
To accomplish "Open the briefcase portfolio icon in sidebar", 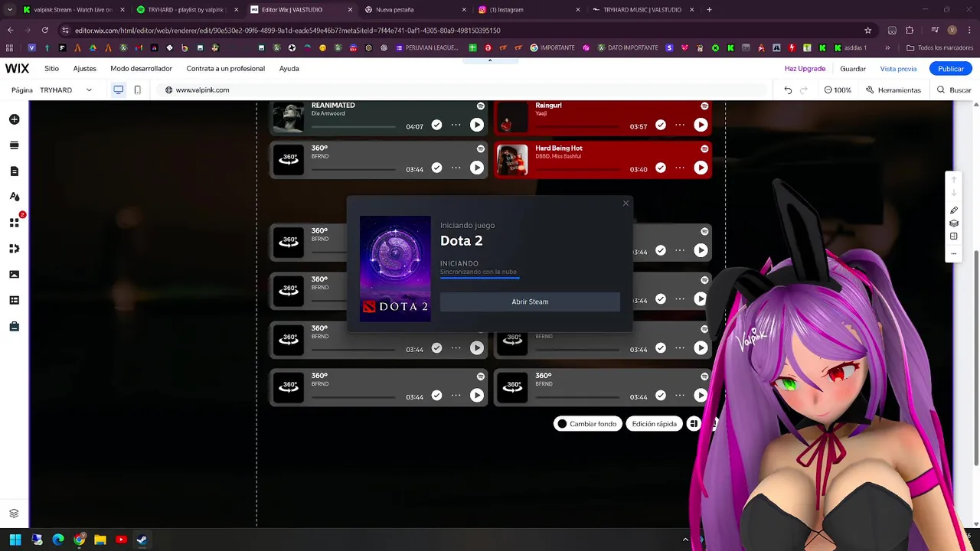I will (14, 326).
